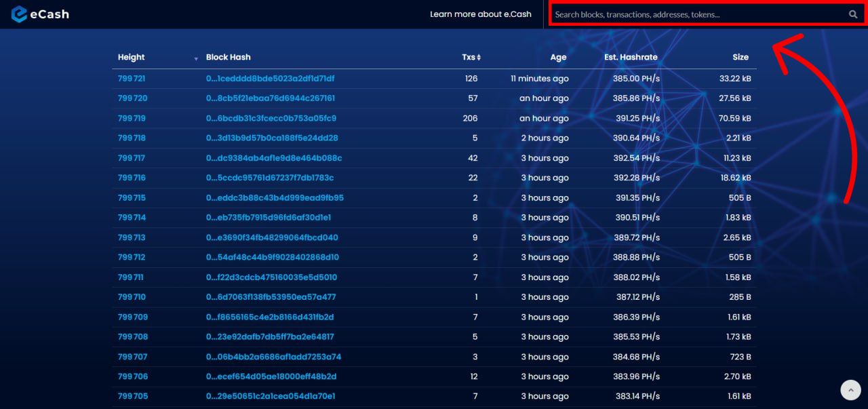
Task: Focus the search blocks input field
Action: click(698, 14)
